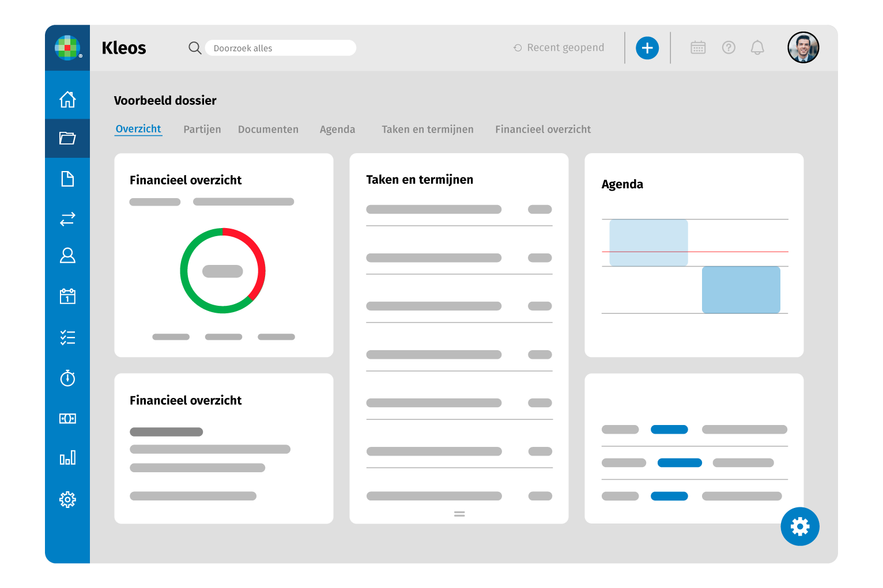This screenshot has height=588, width=883.
Task: Click the help question mark icon
Action: click(729, 48)
